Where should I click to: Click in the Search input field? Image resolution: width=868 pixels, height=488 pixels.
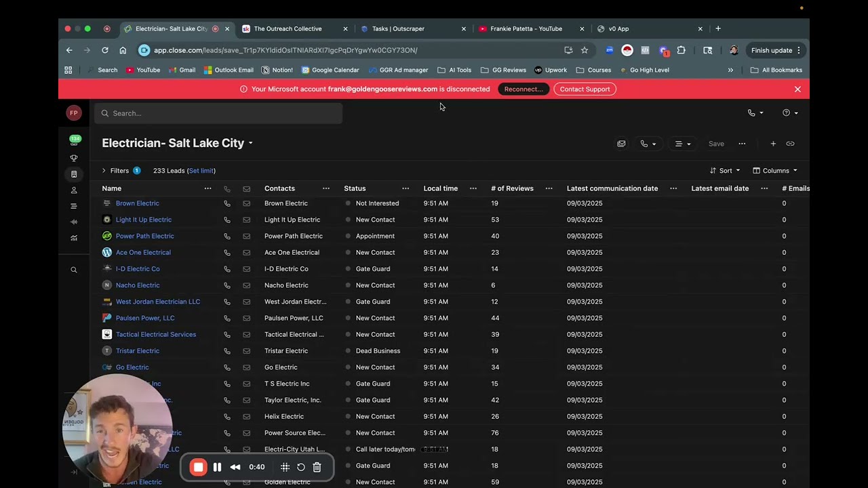(218, 113)
